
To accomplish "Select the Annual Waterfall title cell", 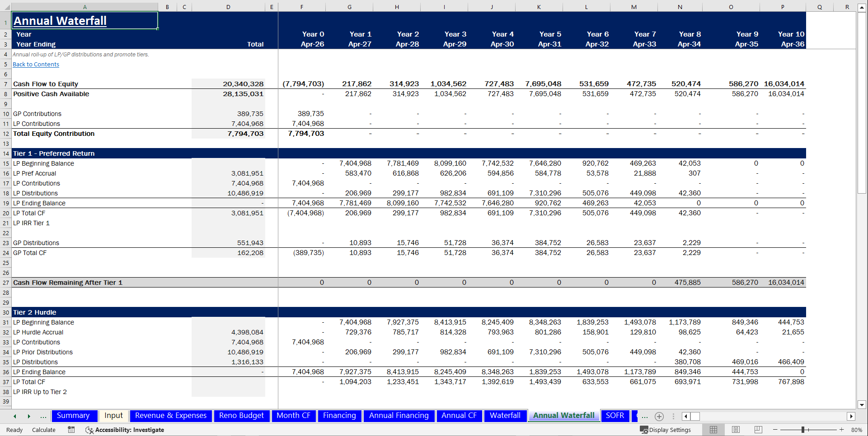I will [x=84, y=20].
